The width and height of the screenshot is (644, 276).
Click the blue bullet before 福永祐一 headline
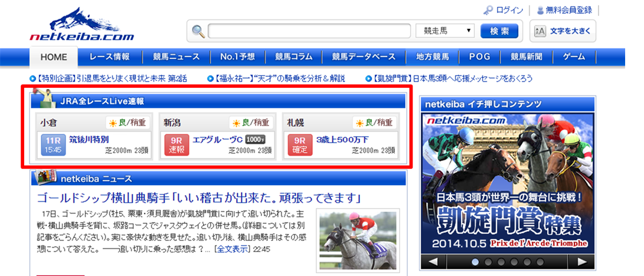coord(210,78)
